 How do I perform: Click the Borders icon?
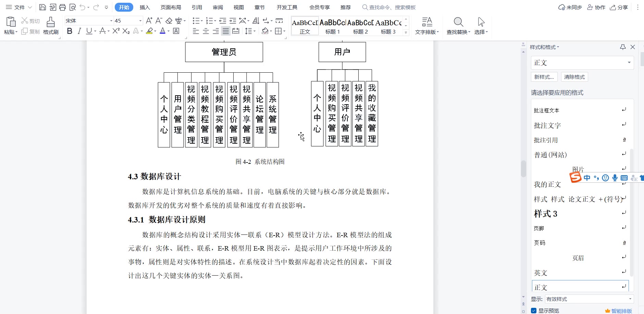[278, 31]
